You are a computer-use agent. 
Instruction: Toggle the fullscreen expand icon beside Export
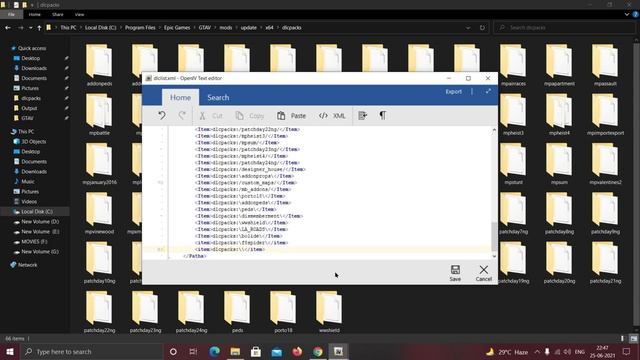click(x=488, y=91)
